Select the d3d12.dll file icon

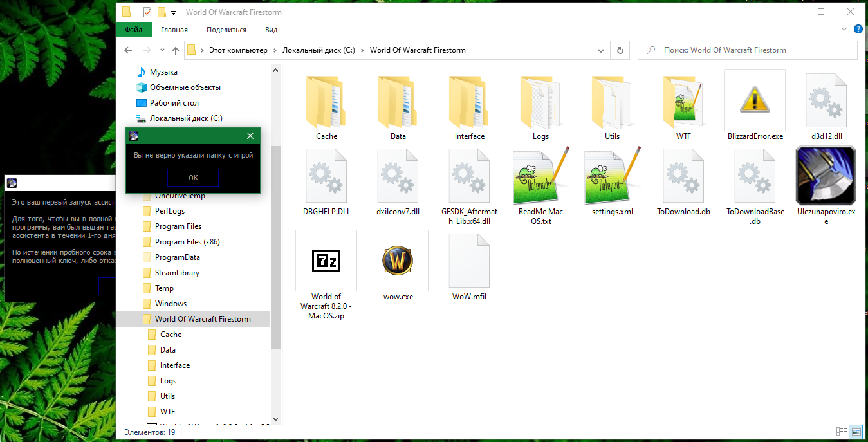click(x=826, y=100)
